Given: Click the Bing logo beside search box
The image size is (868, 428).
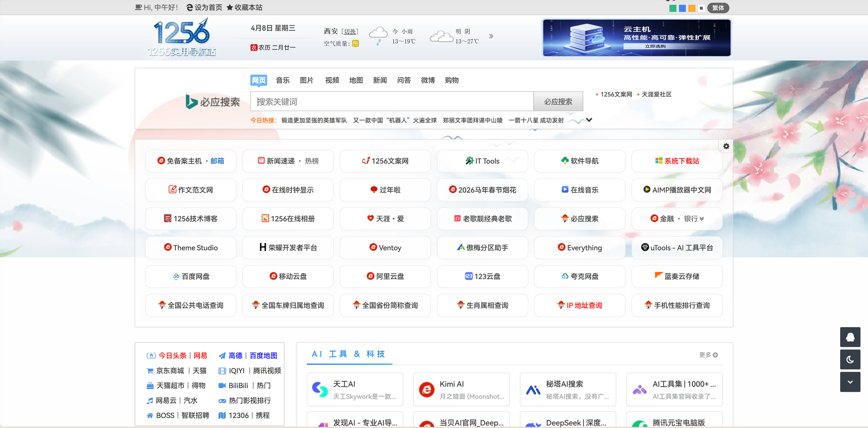Looking at the screenshot, I should tap(212, 102).
